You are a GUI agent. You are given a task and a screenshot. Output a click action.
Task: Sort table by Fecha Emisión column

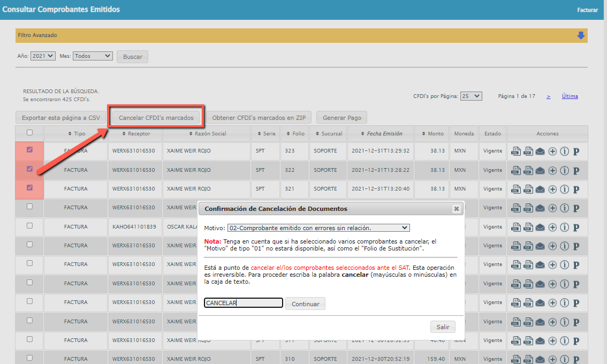tap(381, 133)
